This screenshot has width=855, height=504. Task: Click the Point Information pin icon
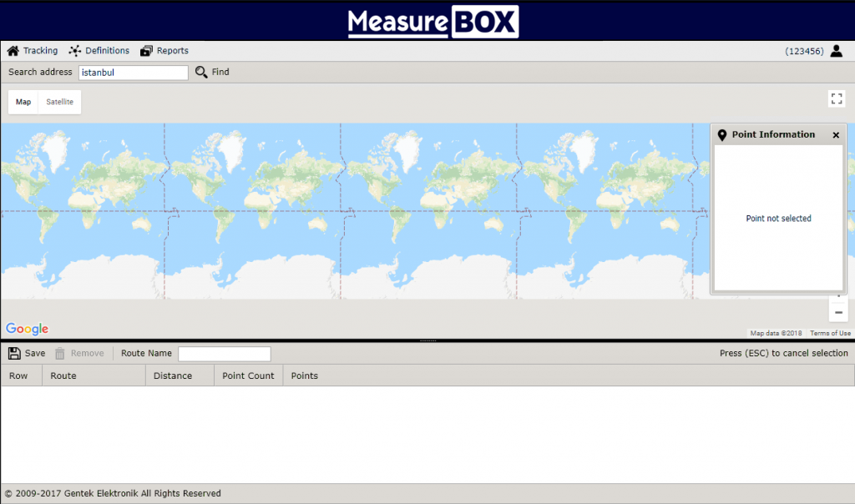click(x=722, y=134)
